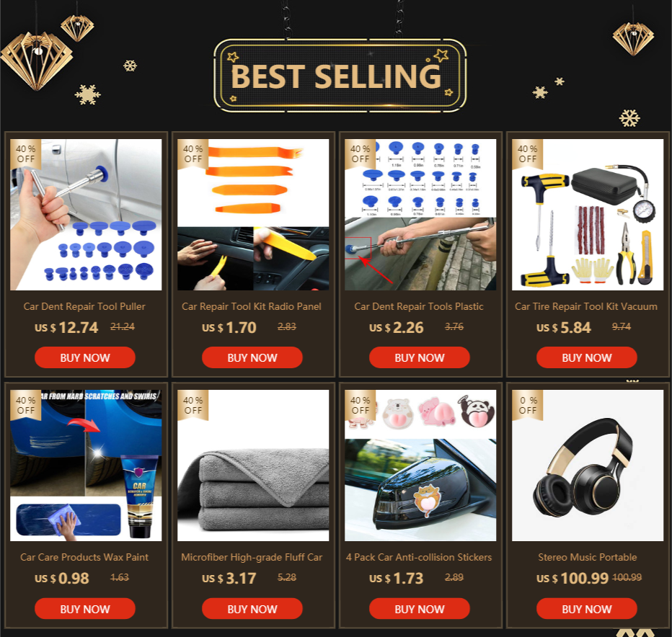This screenshot has height=637, width=672.
Task: Click BUY NOW for Microfiber High-grade Fluff Car towel
Action: [x=252, y=608]
